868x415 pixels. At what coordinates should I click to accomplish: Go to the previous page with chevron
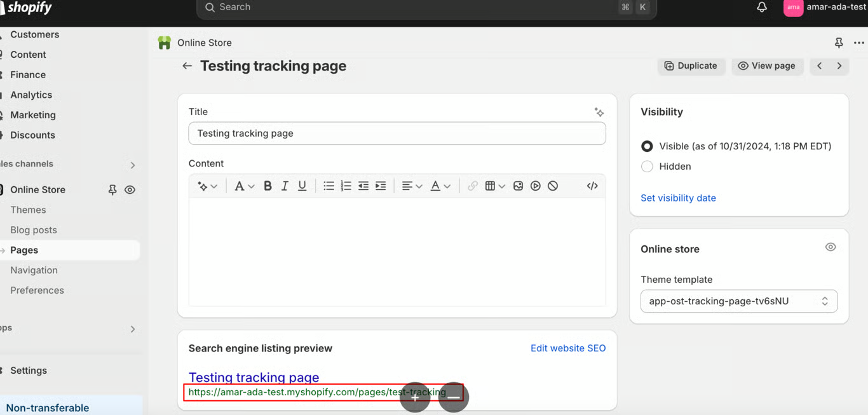(820, 65)
